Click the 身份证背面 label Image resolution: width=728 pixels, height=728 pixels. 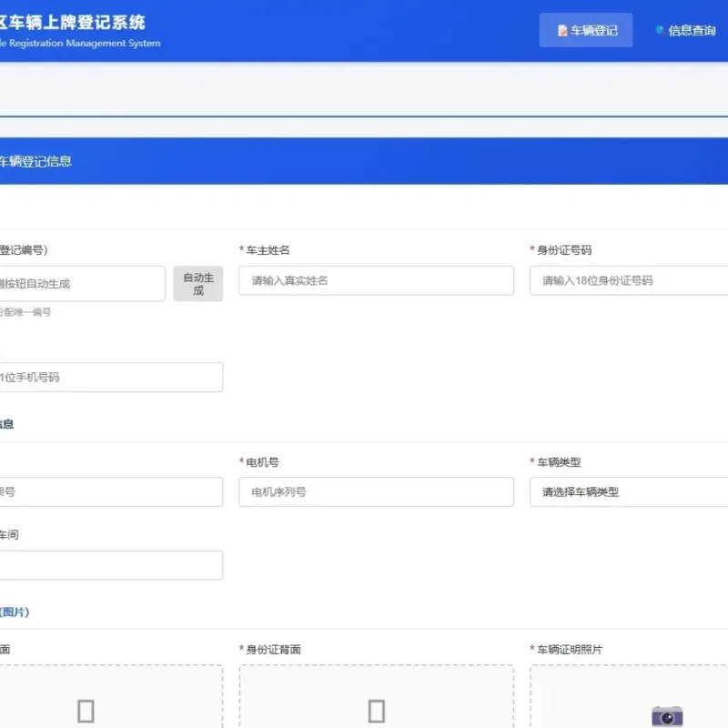click(273, 650)
